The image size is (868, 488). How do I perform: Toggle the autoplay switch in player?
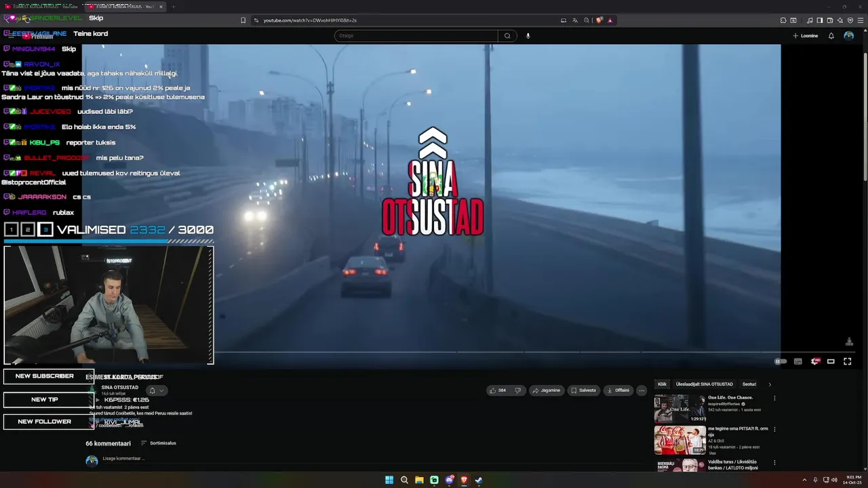point(781,361)
